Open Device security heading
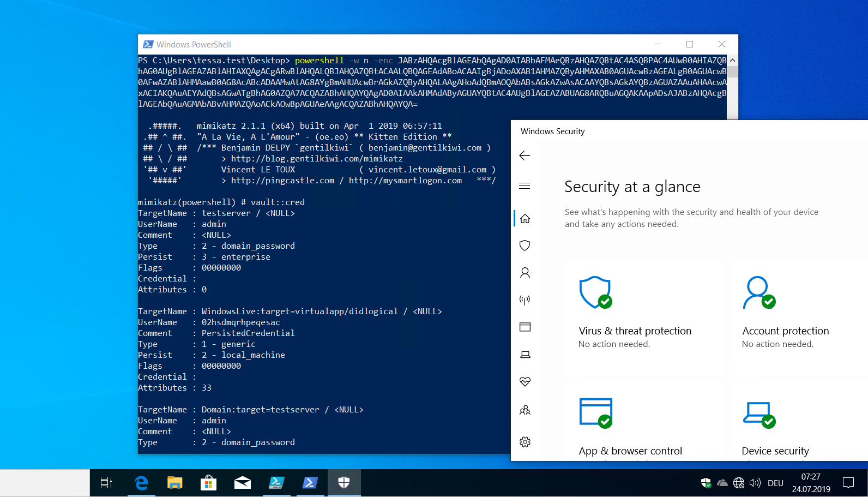868x497 pixels. click(775, 451)
